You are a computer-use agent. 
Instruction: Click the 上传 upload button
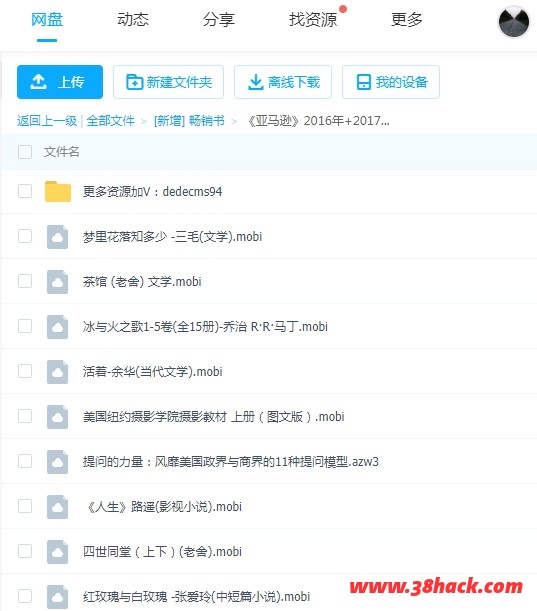click(x=60, y=82)
